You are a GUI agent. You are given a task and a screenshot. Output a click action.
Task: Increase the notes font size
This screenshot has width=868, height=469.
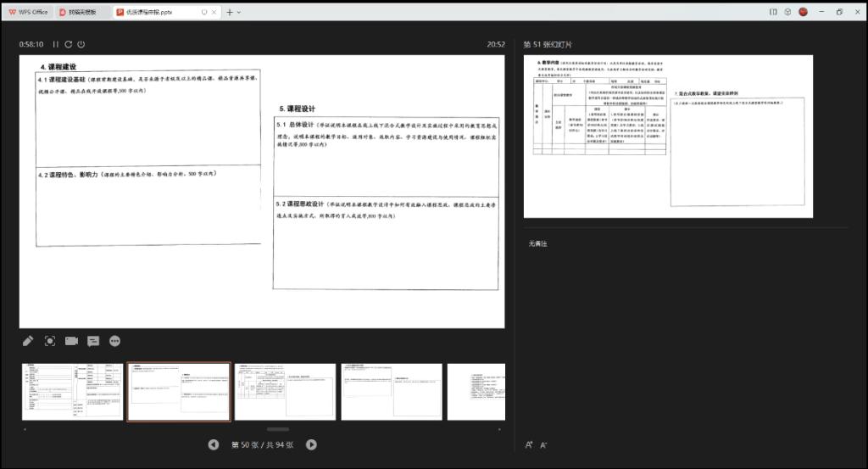[529, 444]
